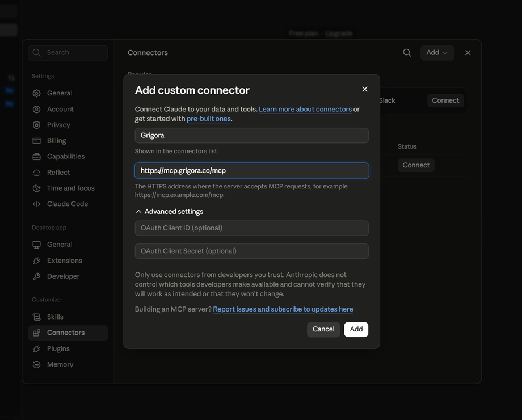Close the settings window with X
This screenshot has width=522, height=420.
tap(468, 53)
